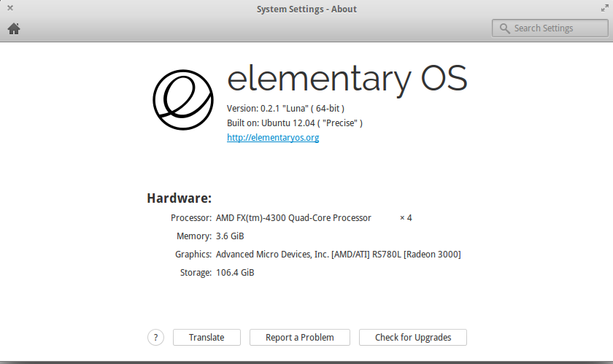Image resolution: width=613 pixels, height=364 pixels.
Task: Click the System Settings - About title bar
Action: tap(306, 9)
